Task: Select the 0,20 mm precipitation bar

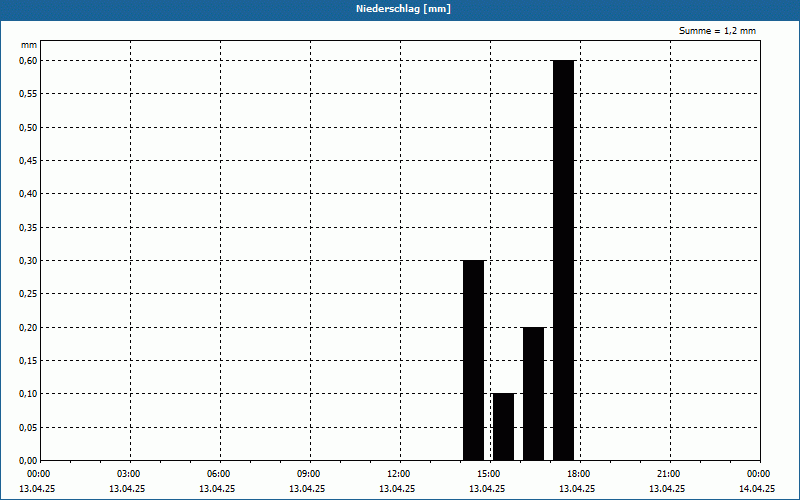Action: pos(534,394)
